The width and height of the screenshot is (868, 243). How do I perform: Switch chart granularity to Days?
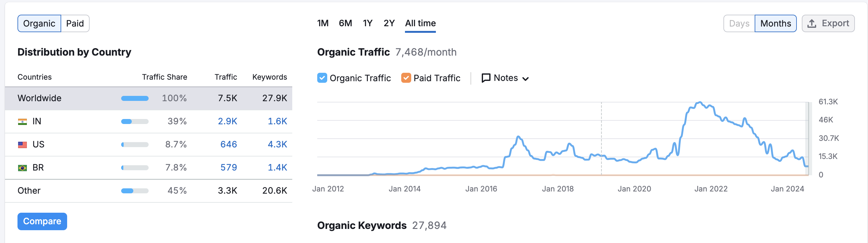tap(739, 24)
